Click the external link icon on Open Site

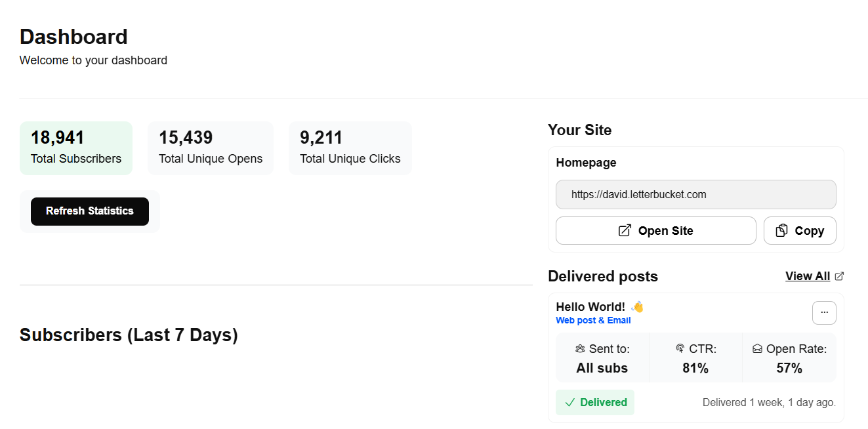pyautogui.click(x=625, y=230)
